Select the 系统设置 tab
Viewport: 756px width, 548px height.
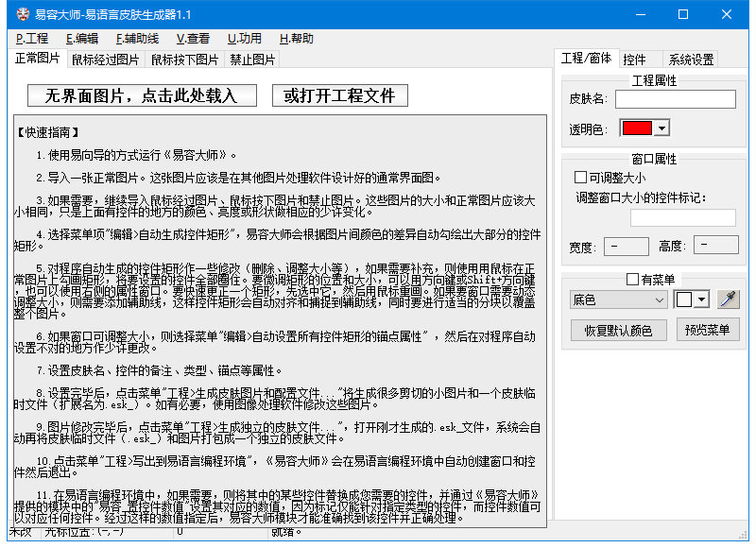(691, 60)
